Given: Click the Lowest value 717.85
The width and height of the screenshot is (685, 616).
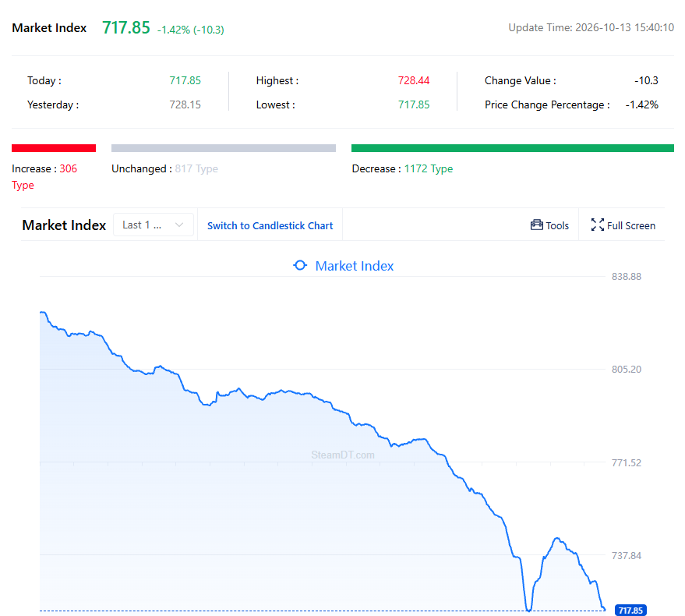Looking at the screenshot, I should 414,105.
